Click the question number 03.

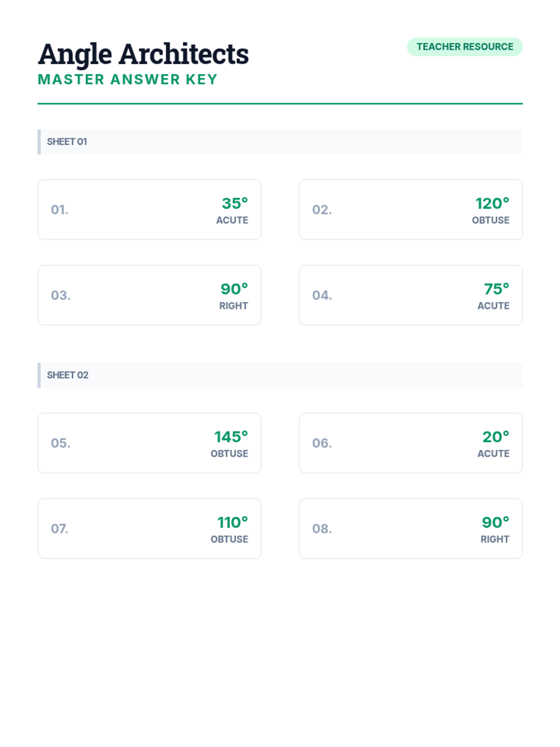pyautogui.click(x=61, y=295)
